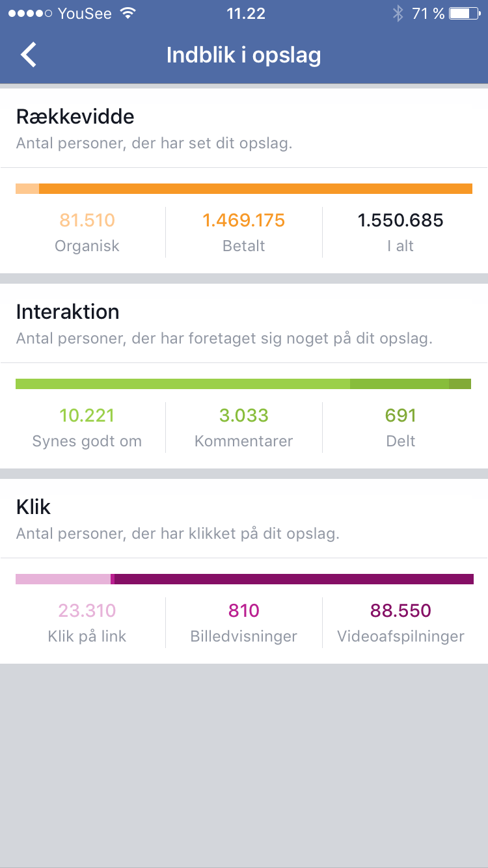Tap the green Interaktion bar
488x868 pixels.
click(x=243, y=384)
